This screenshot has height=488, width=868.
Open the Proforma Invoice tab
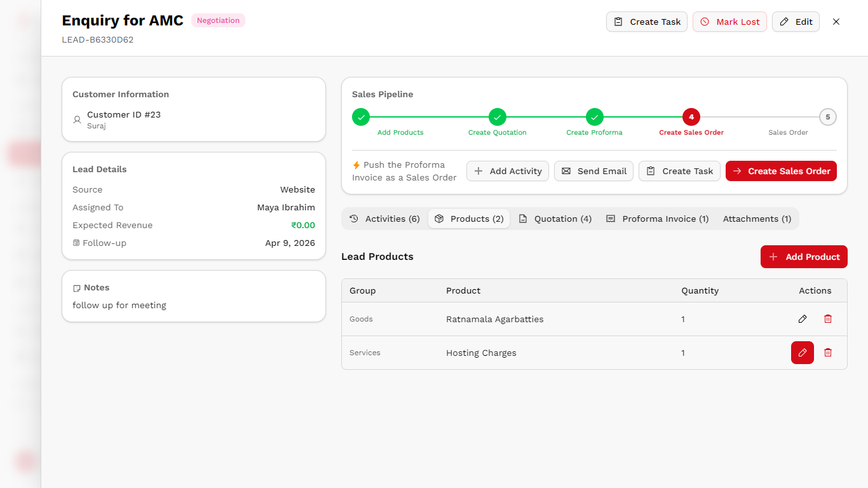click(x=658, y=219)
